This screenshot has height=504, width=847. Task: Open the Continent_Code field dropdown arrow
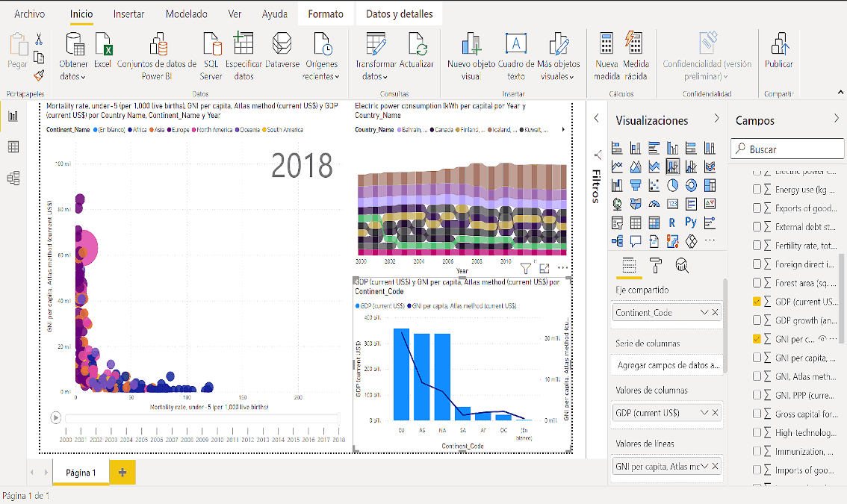(x=704, y=313)
